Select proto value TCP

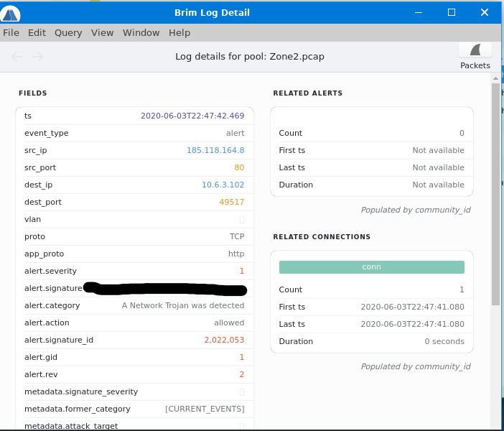point(237,237)
